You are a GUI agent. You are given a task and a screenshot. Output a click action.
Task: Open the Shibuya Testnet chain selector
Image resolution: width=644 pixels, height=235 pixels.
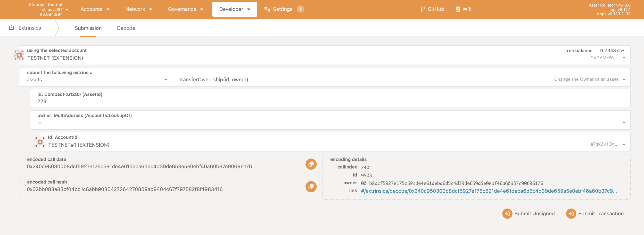pyautogui.click(x=49, y=9)
